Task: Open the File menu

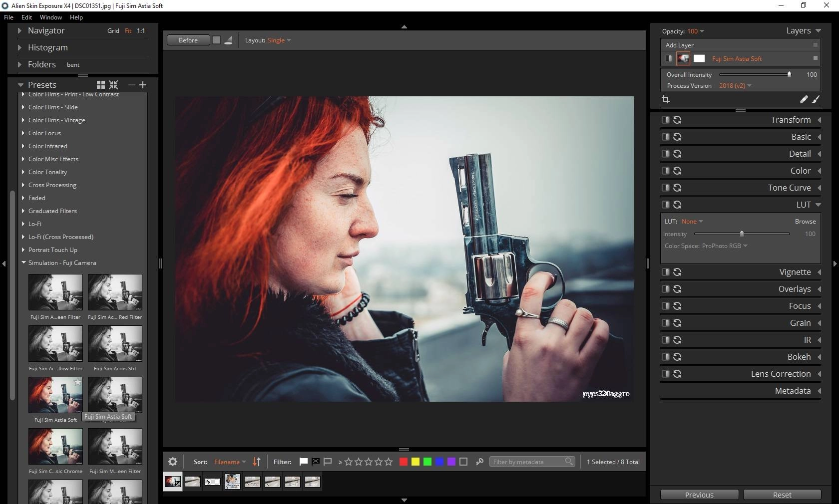Action: tap(8, 17)
